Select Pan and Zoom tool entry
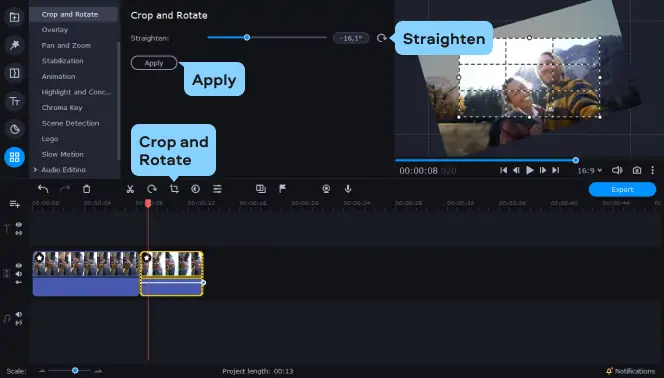 click(x=66, y=45)
